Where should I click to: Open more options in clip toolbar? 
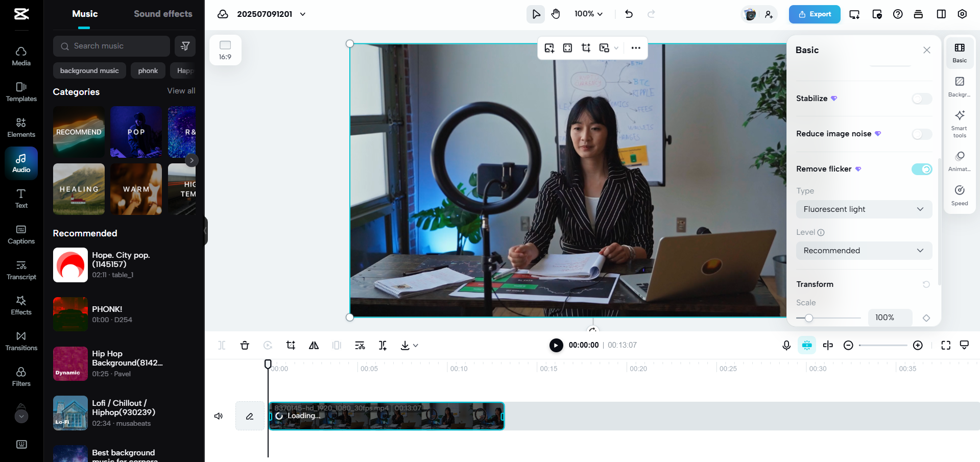pyautogui.click(x=635, y=48)
